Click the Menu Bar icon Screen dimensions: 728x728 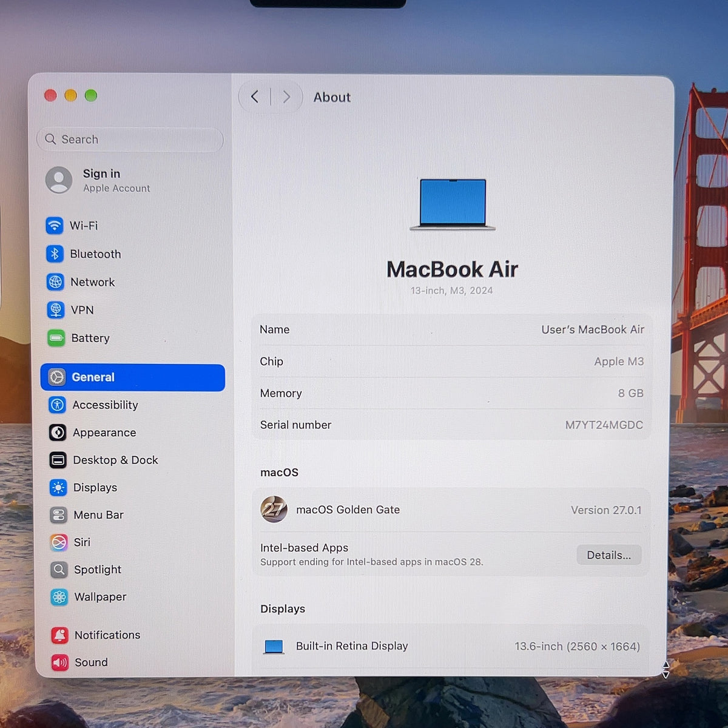59,515
